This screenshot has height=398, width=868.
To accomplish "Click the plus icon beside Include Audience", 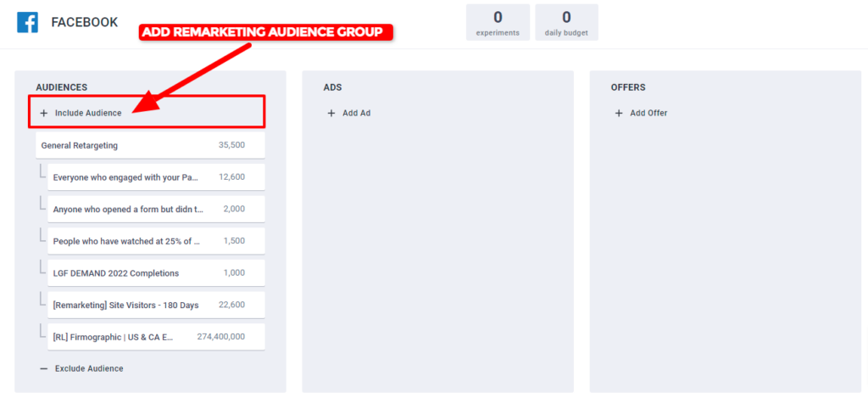I will [44, 113].
